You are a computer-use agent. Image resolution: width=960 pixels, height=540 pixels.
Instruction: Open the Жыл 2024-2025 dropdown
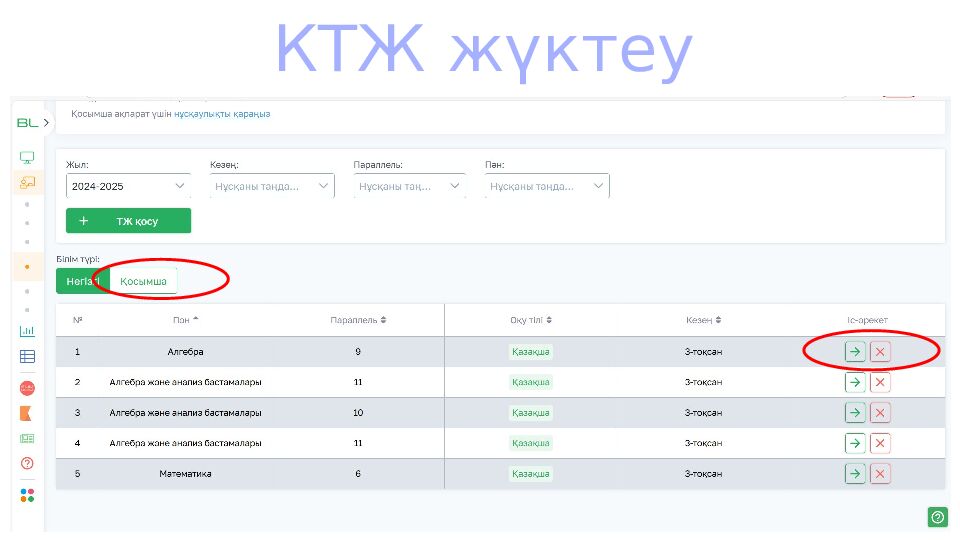[128, 186]
